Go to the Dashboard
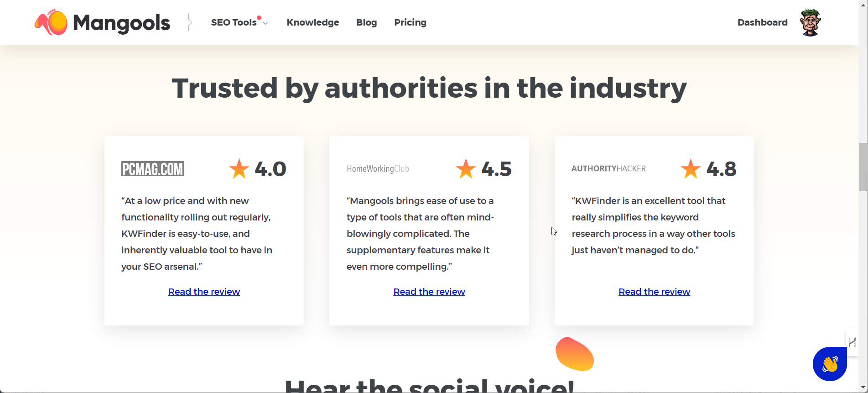The image size is (868, 393). point(762,22)
